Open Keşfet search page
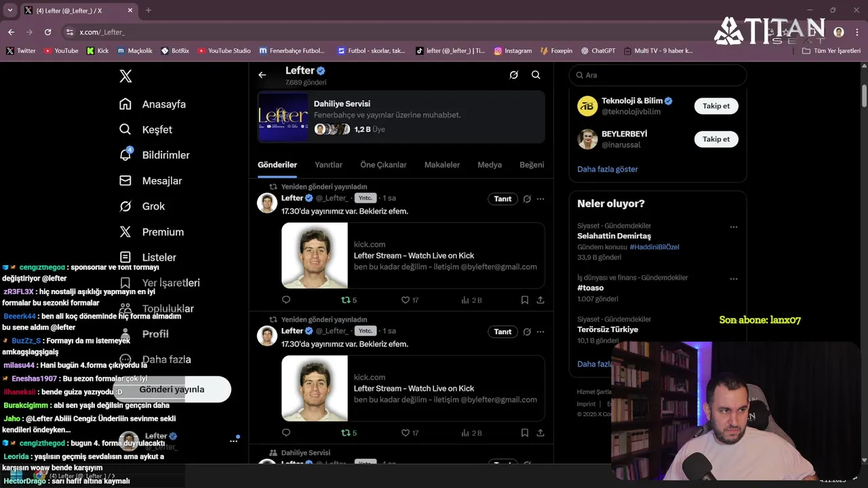The height and width of the screenshot is (488, 868). [x=157, y=129]
